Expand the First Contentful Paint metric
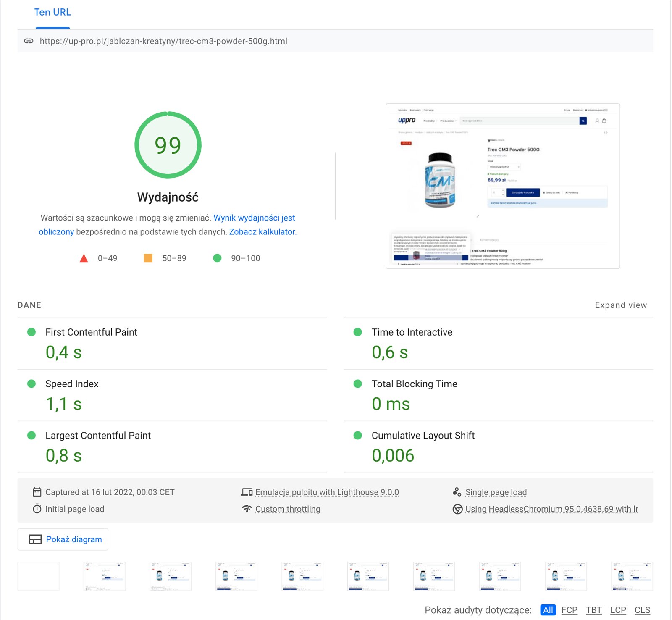 click(91, 332)
